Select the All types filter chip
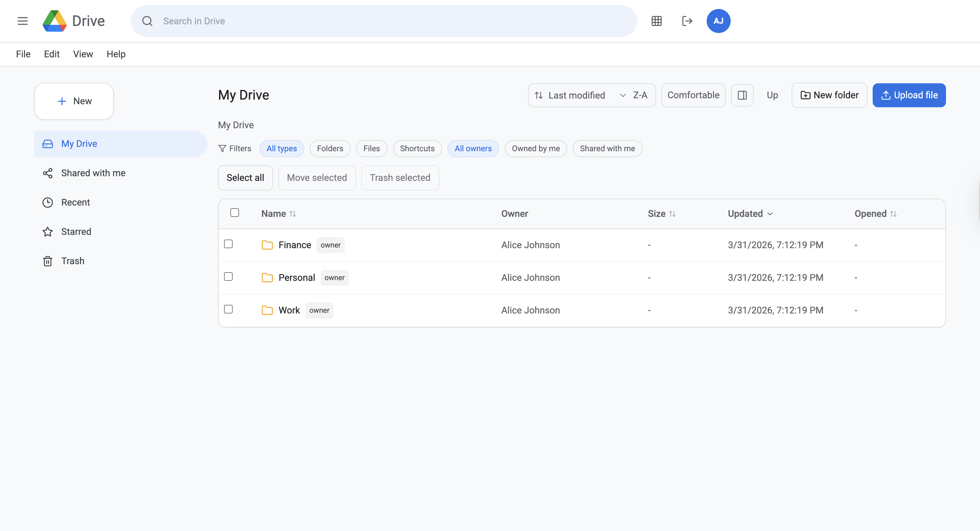The height and width of the screenshot is (531, 980). coord(282,149)
